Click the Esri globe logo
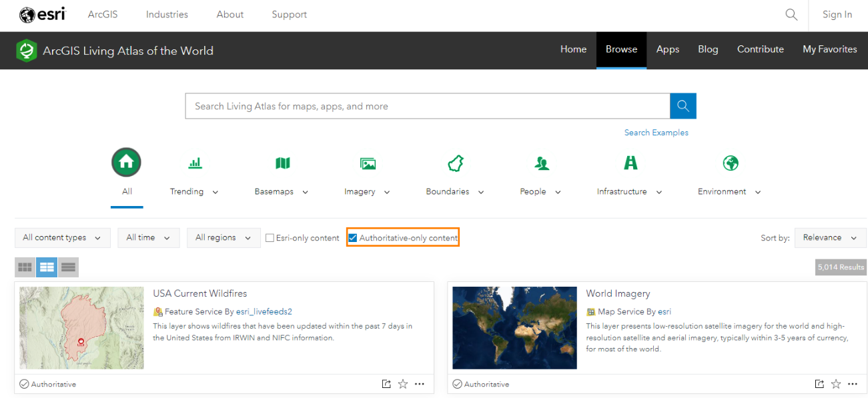The width and height of the screenshot is (868, 398). (42, 15)
